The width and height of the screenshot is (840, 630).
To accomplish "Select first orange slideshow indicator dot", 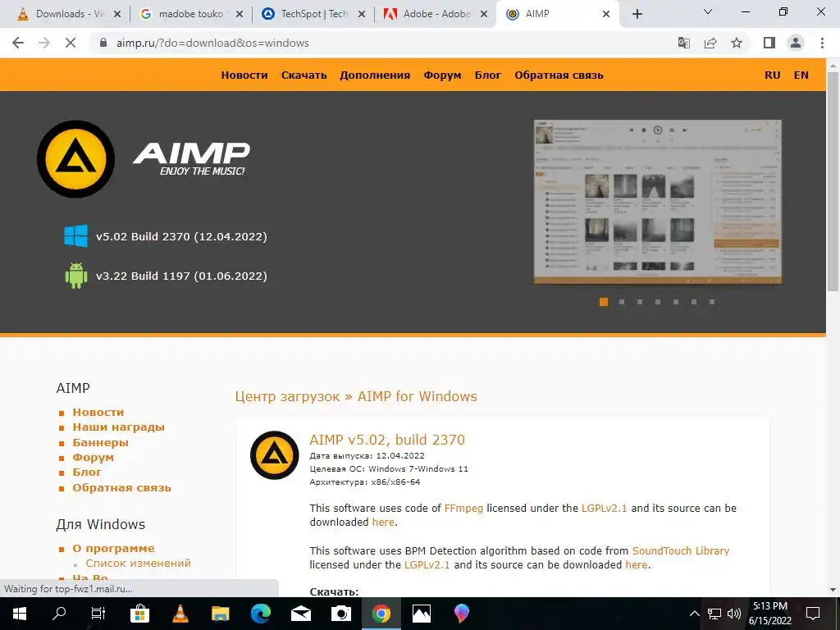I will [603, 302].
